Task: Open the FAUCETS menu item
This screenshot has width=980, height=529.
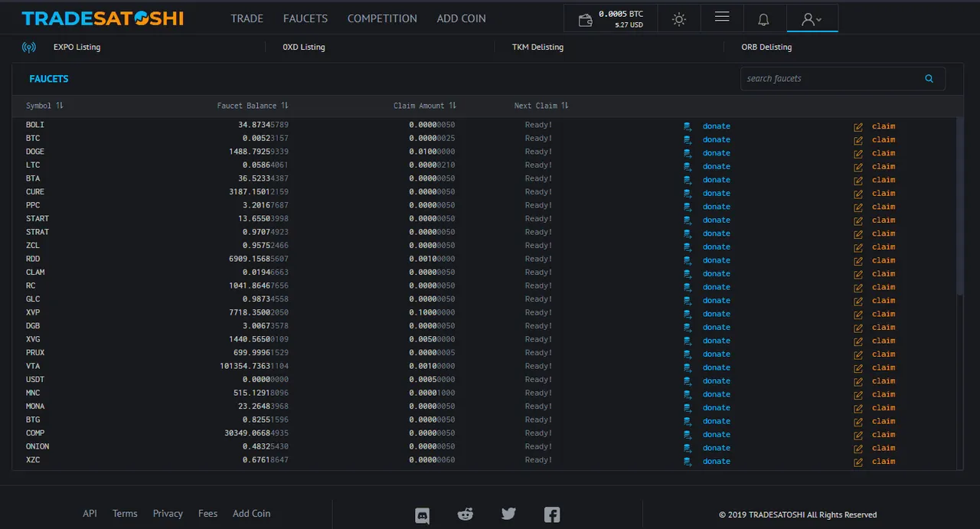Action: [305, 18]
